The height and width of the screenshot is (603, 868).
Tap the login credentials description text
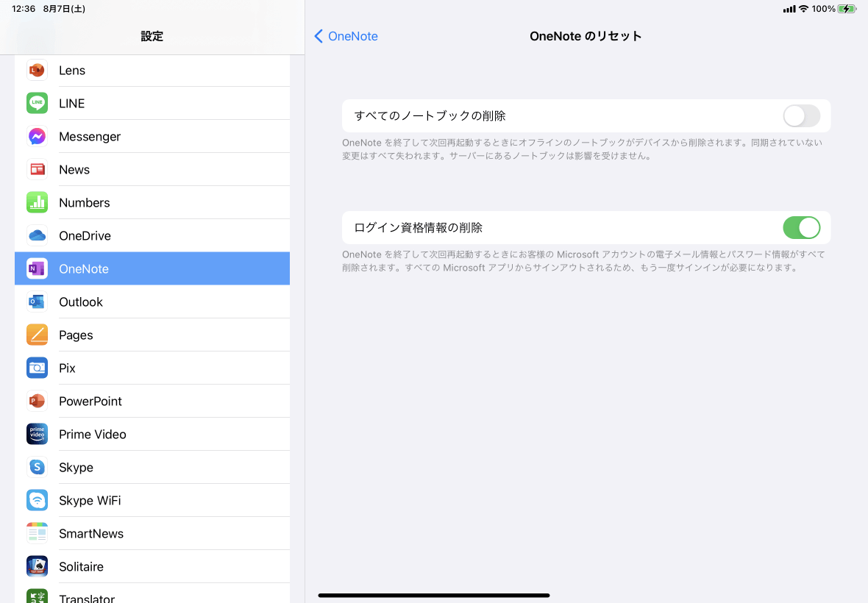click(x=583, y=261)
